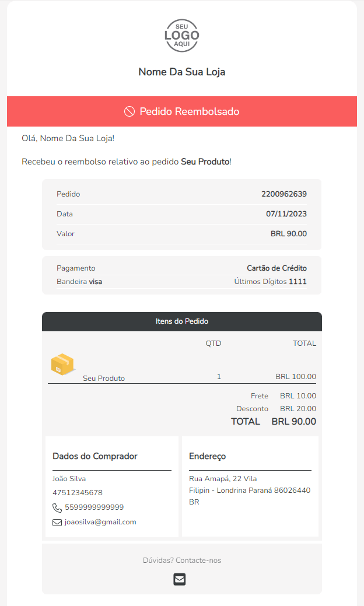Click the Itens do Pedido header bar
The width and height of the screenshot is (364, 606).
pyautogui.click(x=182, y=321)
